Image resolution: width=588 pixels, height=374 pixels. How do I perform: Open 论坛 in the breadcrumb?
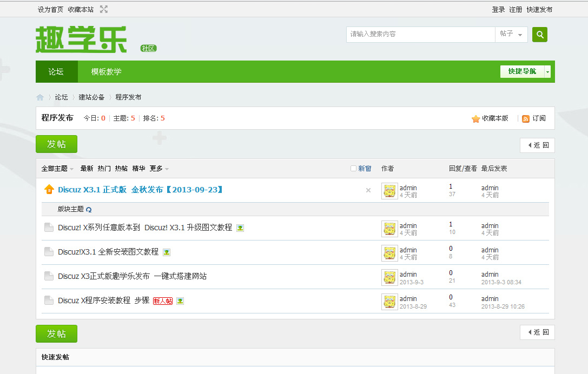tap(62, 97)
